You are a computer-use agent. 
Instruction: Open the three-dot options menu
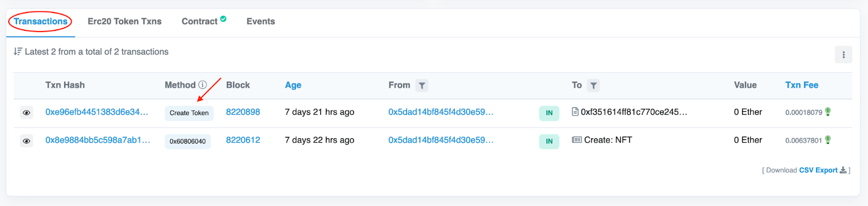point(843,55)
